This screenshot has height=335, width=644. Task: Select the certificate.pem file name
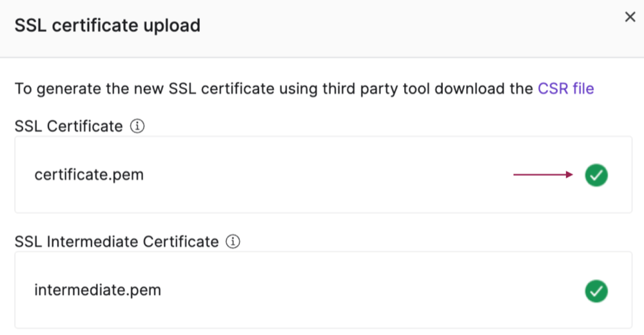[x=89, y=175]
